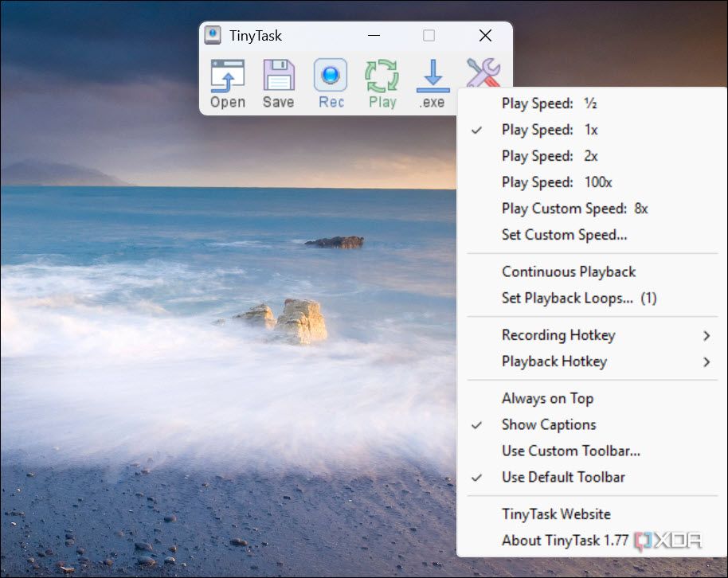728x578 pixels.
Task: Choose Set Custom Speed menu entry
Action: tap(564, 235)
